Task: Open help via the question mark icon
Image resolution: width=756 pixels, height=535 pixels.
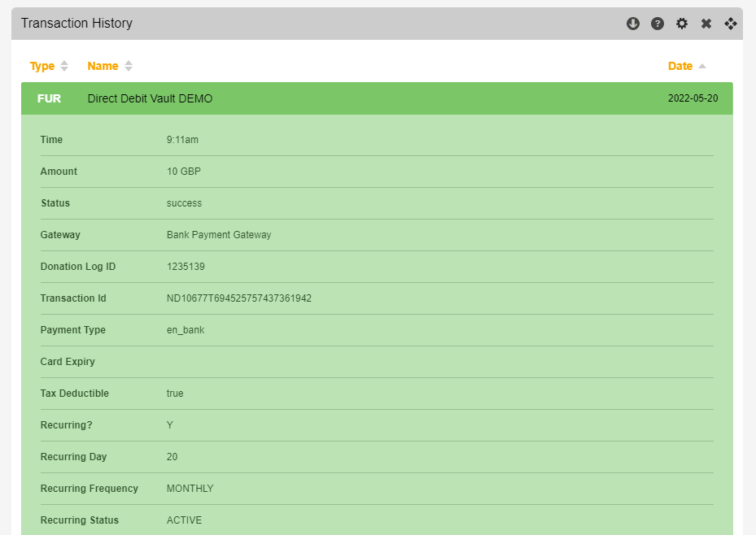Action: point(658,24)
